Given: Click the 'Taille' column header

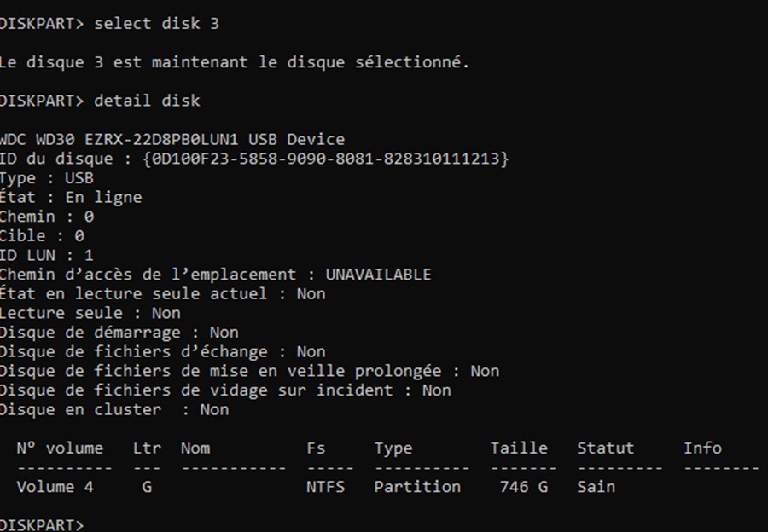Looking at the screenshot, I should click(x=519, y=448).
